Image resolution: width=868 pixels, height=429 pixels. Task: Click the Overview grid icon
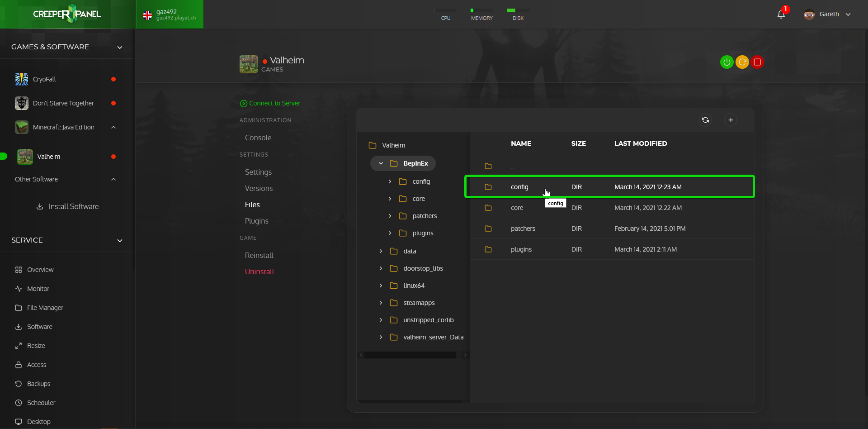pyautogui.click(x=19, y=270)
